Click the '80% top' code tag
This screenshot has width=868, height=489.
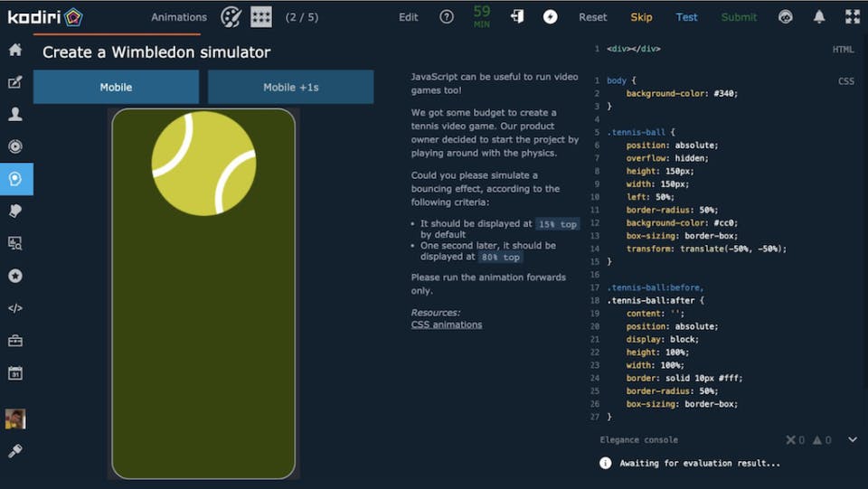(x=500, y=258)
